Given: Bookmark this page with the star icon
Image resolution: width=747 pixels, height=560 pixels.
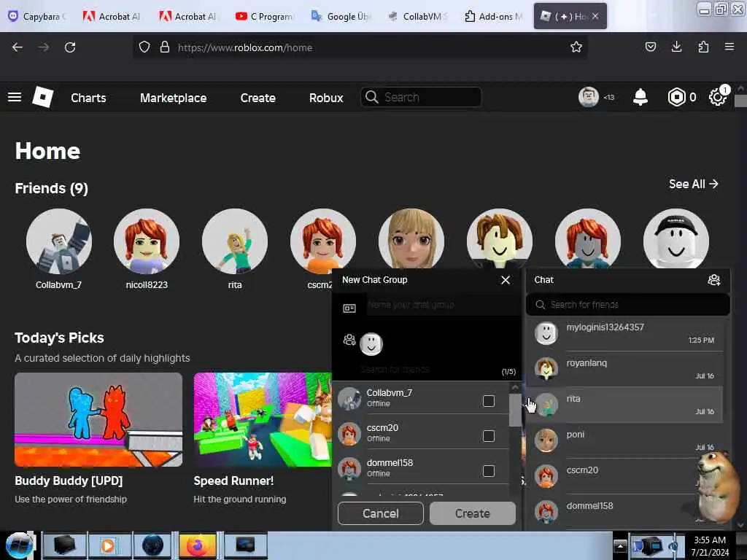Looking at the screenshot, I should click(576, 47).
